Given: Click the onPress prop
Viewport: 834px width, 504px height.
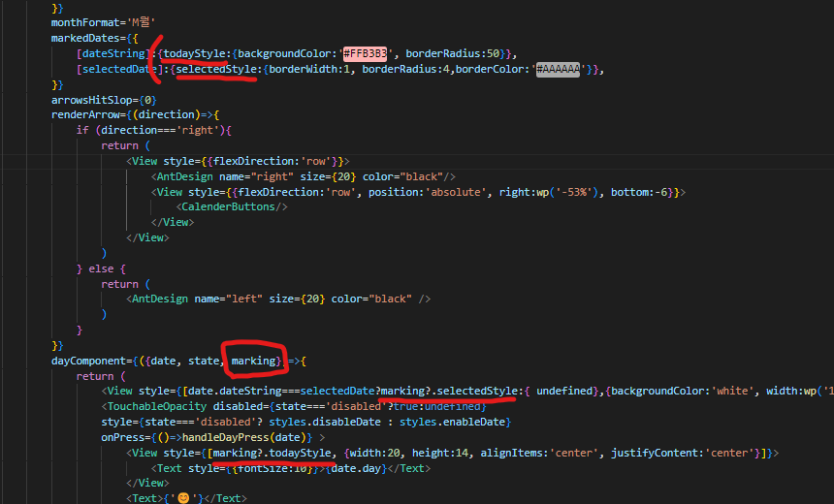Looking at the screenshot, I should (x=123, y=437).
